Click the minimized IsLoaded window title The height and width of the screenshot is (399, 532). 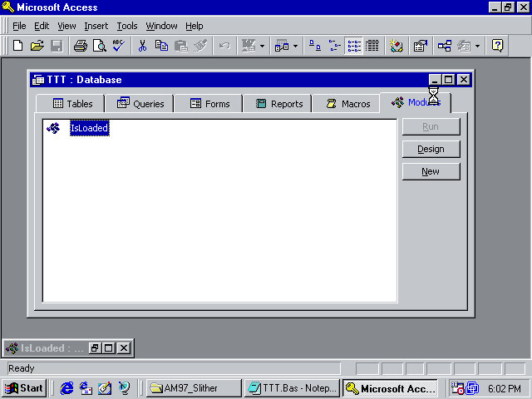[x=52, y=348]
